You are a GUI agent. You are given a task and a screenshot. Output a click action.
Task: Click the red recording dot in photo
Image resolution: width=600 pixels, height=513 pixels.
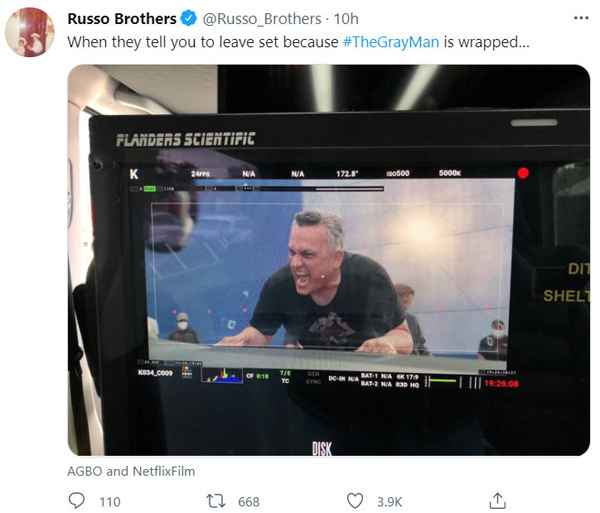(x=523, y=173)
